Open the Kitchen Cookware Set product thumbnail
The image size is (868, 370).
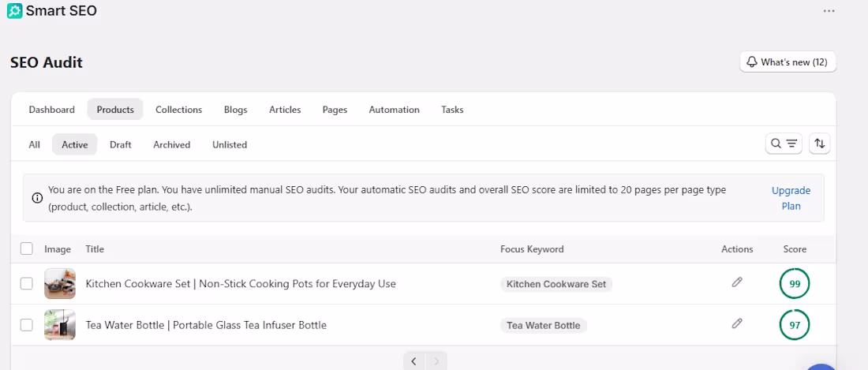coord(60,284)
